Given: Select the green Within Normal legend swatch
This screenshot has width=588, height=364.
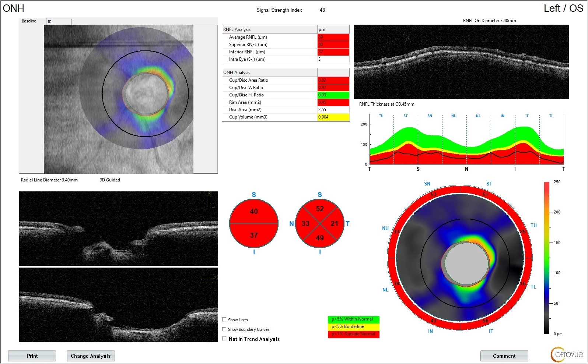Looking at the screenshot, I should [x=353, y=319].
